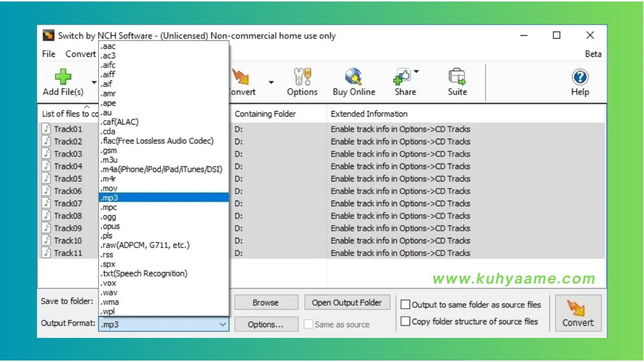Click the Browse button
The height and width of the screenshot is (362, 644).
tap(265, 303)
